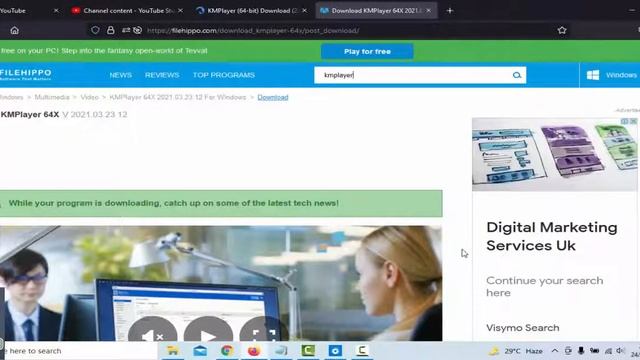640x360 pixels.
Task: Close the Channel content tab
Action: 180,11
